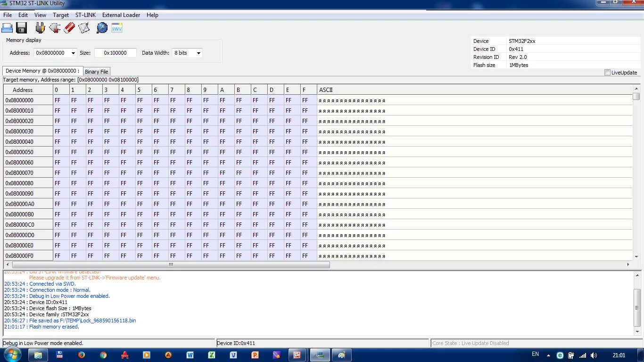Click the volume speaker tray icon
This screenshot has height=362, width=644.
pyautogui.click(x=594, y=355)
